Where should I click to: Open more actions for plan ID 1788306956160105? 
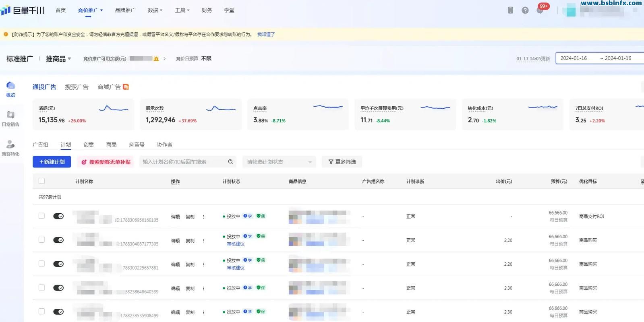pyautogui.click(x=203, y=217)
